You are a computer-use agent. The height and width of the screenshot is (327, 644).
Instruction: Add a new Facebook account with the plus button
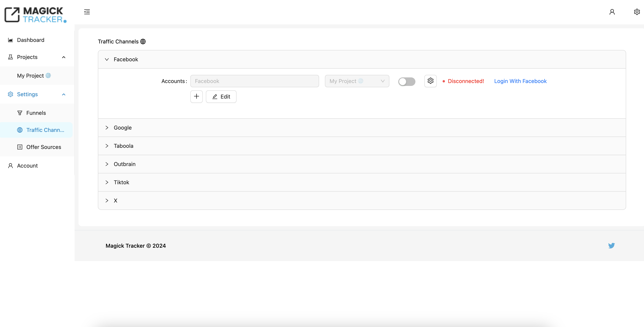pos(197,96)
